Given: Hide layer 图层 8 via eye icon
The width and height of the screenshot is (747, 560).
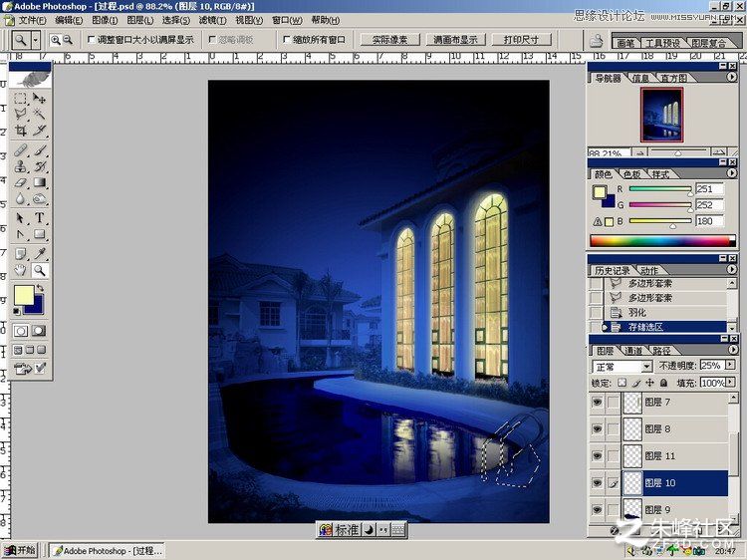Looking at the screenshot, I should point(597,428).
